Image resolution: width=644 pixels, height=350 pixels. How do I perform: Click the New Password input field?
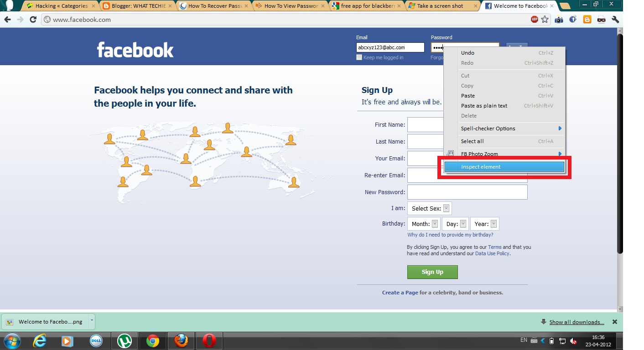pos(467,192)
